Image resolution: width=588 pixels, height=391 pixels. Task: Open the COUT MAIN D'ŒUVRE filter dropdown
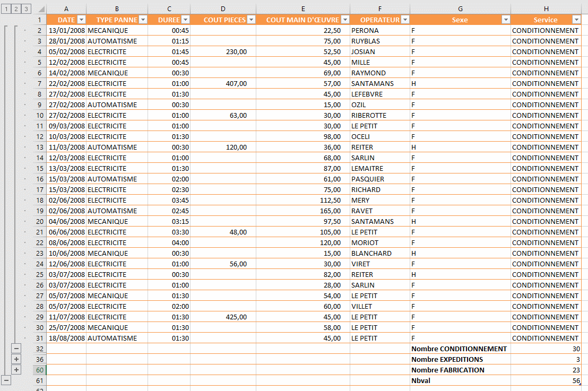pyautogui.click(x=344, y=20)
